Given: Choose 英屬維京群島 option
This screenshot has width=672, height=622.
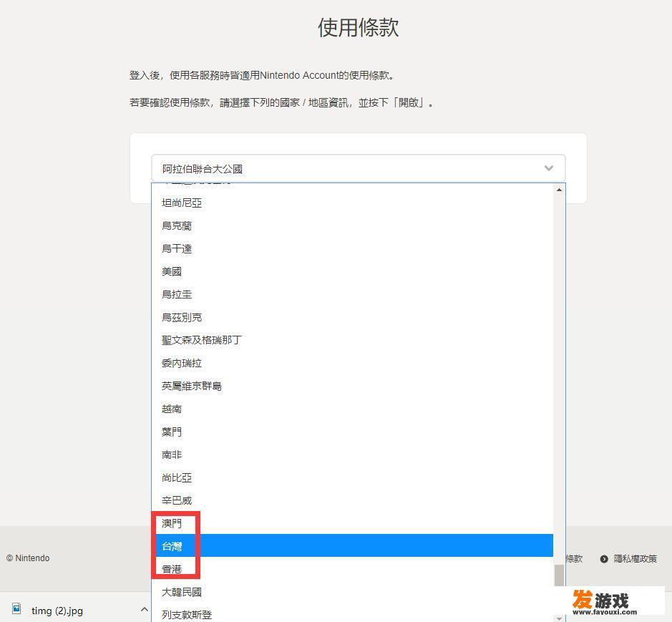Looking at the screenshot, I should point(352,386).
